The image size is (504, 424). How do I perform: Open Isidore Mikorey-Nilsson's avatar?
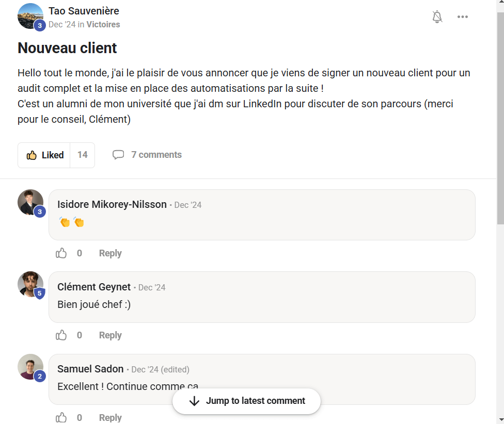pos(30,202)
